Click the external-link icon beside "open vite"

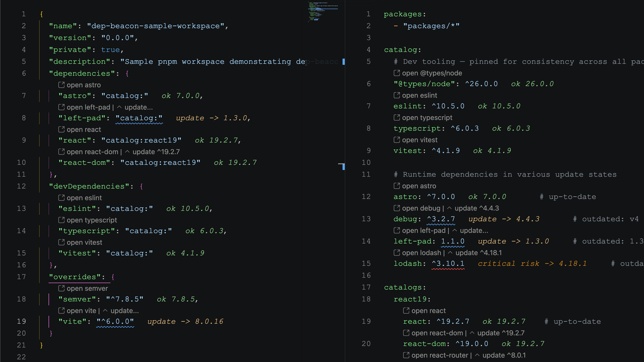(62, 311)
